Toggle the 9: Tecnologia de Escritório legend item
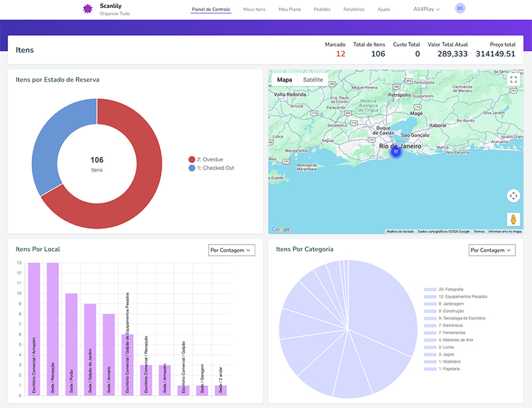The height and width of the screenshot is (408, 532). [455, 318]
